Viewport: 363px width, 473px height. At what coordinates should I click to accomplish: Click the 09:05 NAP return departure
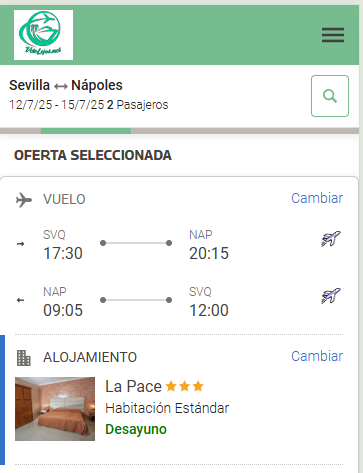pos(63,310)
